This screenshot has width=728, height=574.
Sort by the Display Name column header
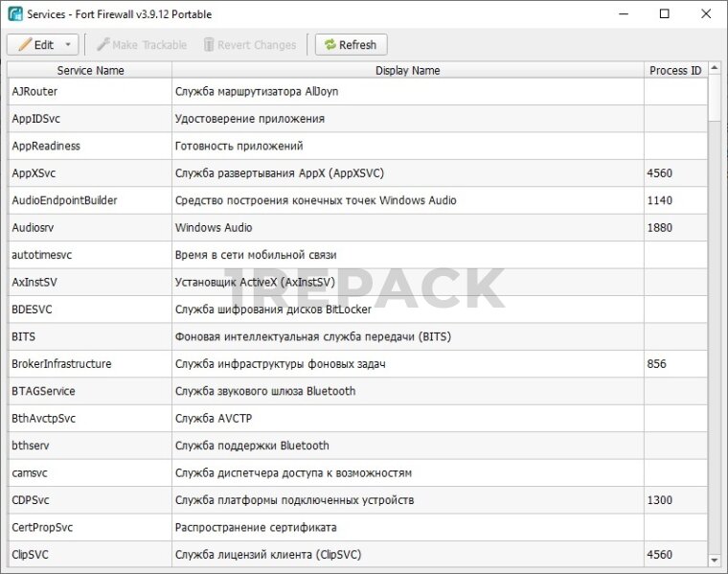(407, 70)
